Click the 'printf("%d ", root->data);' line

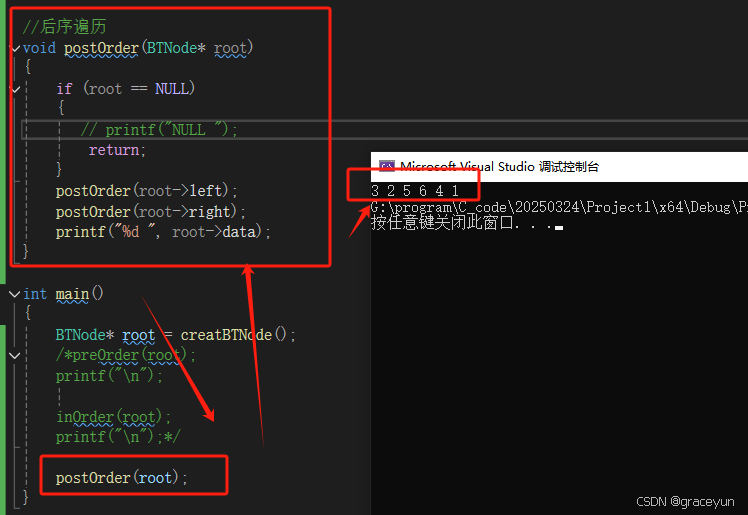pos(163,232)
